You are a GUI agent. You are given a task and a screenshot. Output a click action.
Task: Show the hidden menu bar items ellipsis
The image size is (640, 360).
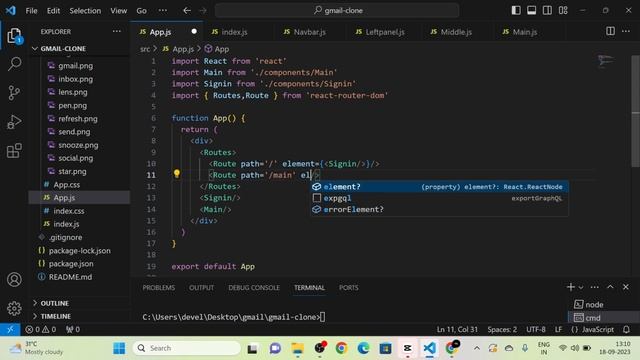click(x=163, y=11)
